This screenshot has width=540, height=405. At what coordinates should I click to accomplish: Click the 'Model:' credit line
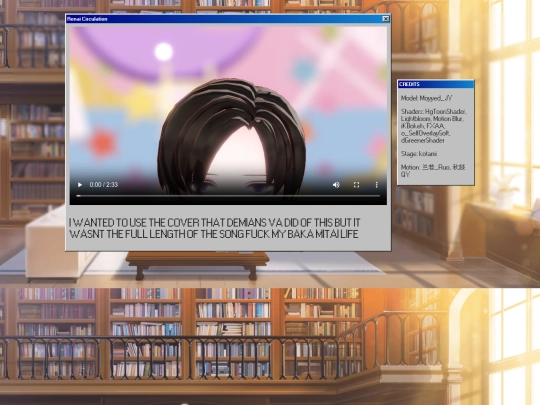(x=426, y=98)
